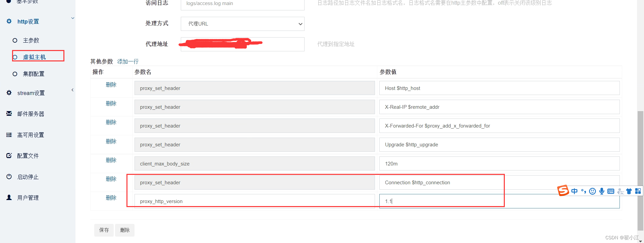Toggle Chinese/English mode 中 icon
644x243 pixels.
click(x=575, y=191)
